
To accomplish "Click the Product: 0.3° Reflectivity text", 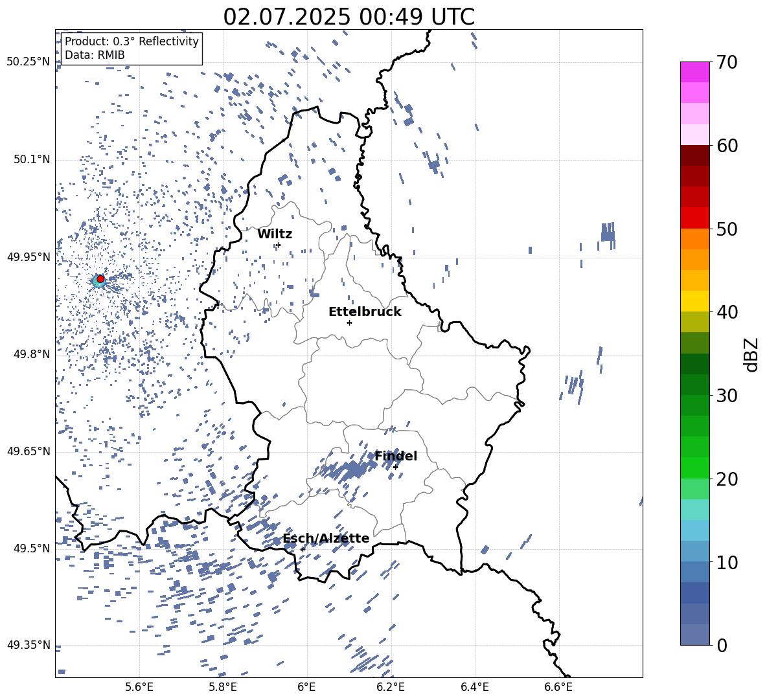I will pos(132,41).
